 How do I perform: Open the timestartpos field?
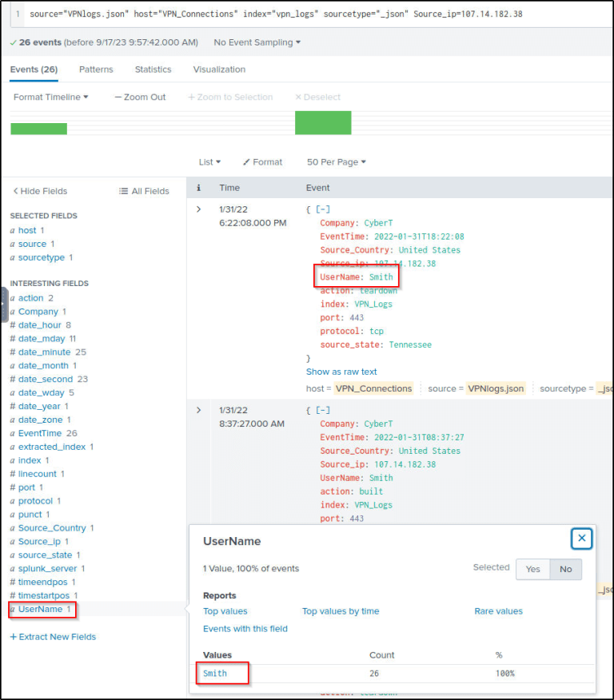[44, 595]
